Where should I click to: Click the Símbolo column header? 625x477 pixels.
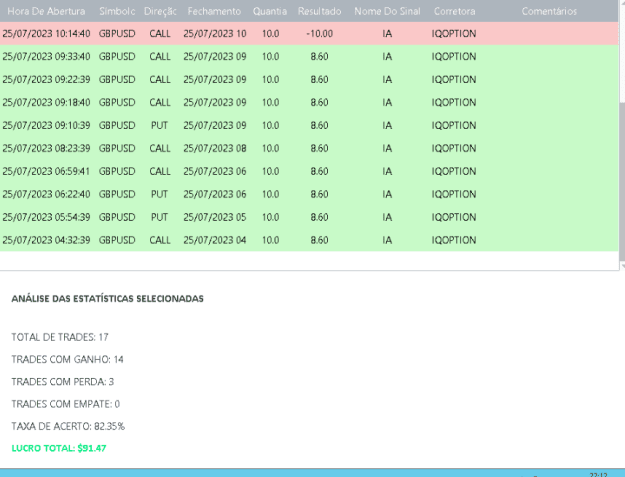(117, 11)
